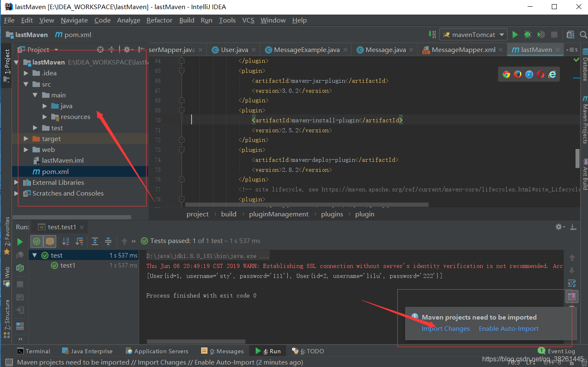The width and height of the screenshot is (588, 367).
Task: Open Run panel settings gear
Action: (x=560, y=227)
